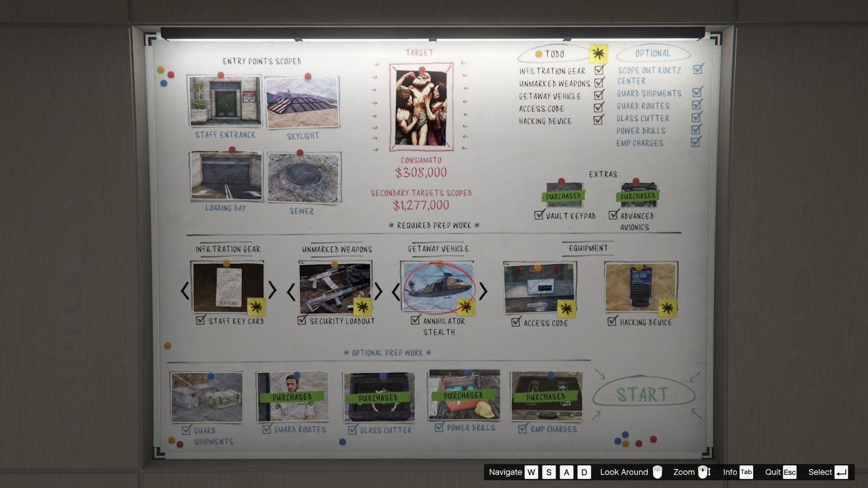Cycle Getaway Vehicle to previous vehicle
The image size is (868, 488).
coord(396,292)
